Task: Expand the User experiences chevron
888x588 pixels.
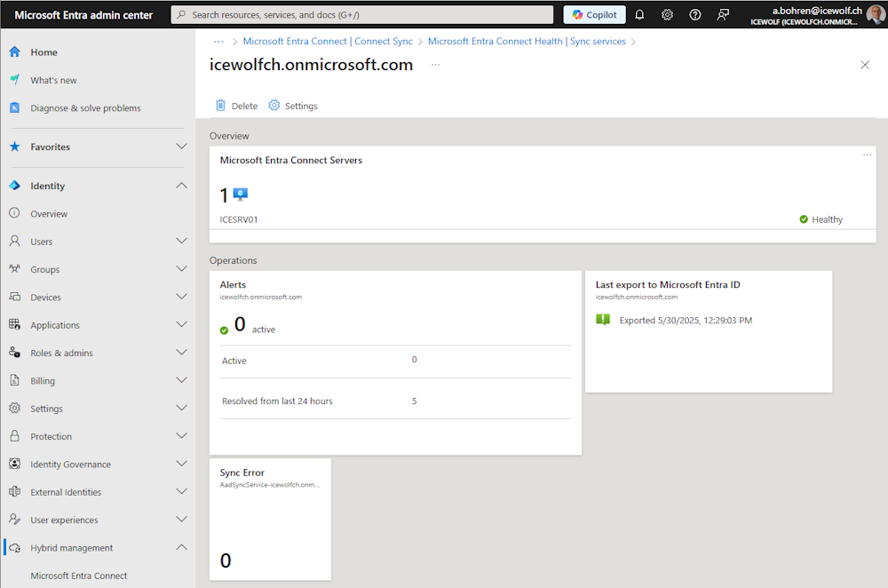Action: [x=181, y=520]
